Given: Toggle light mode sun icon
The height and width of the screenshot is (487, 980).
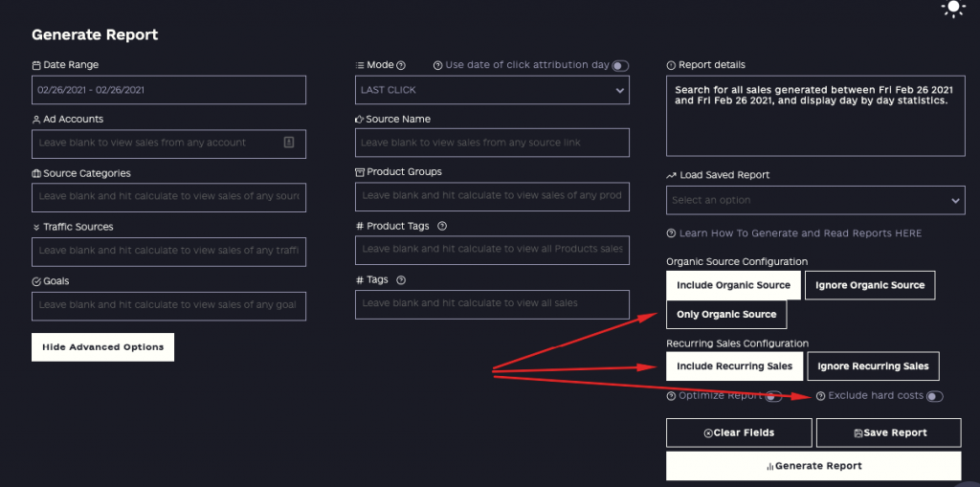Looking at the screenshot, I should pyautogui.click(x=953, y=8).
